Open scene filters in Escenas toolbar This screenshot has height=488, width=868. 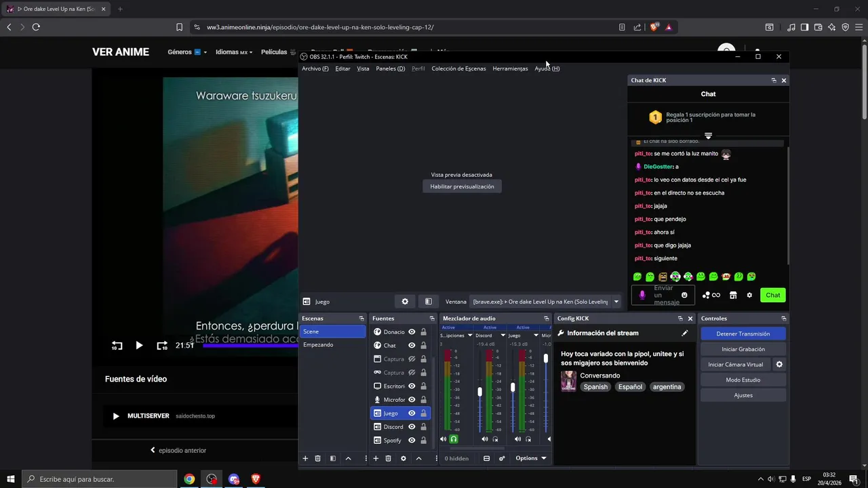click(x=333, y=459)
